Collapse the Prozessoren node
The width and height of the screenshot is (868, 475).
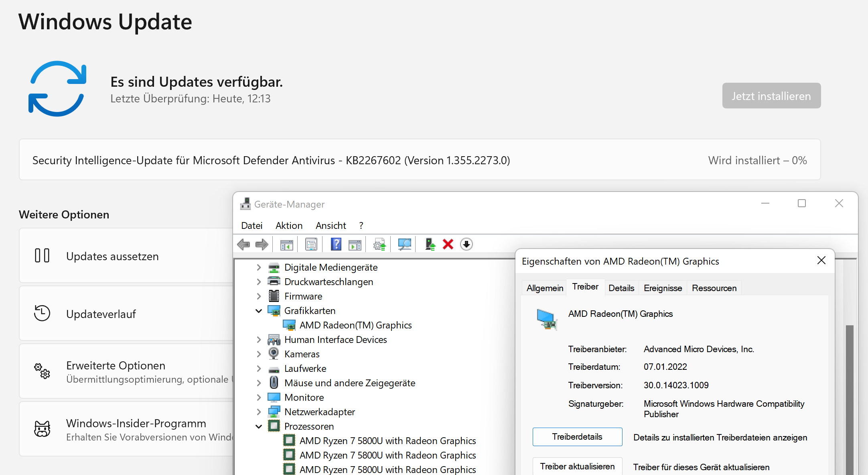259,426
